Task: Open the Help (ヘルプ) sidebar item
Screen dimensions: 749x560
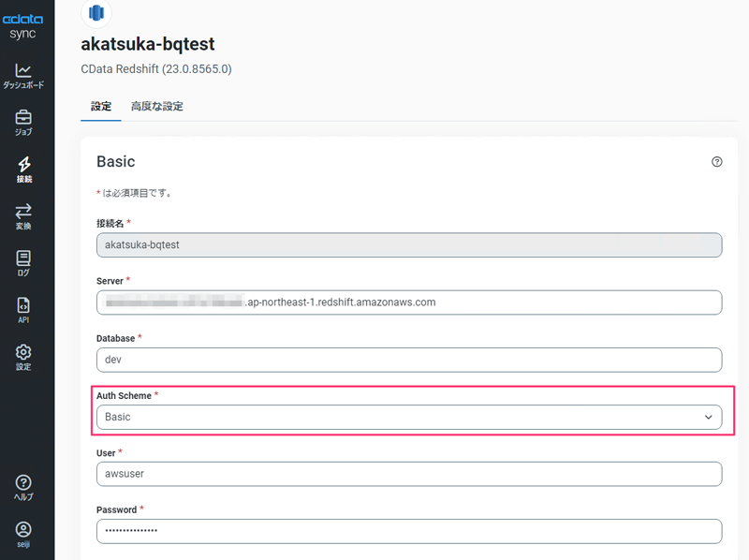Action: click(x=23, y=488)
